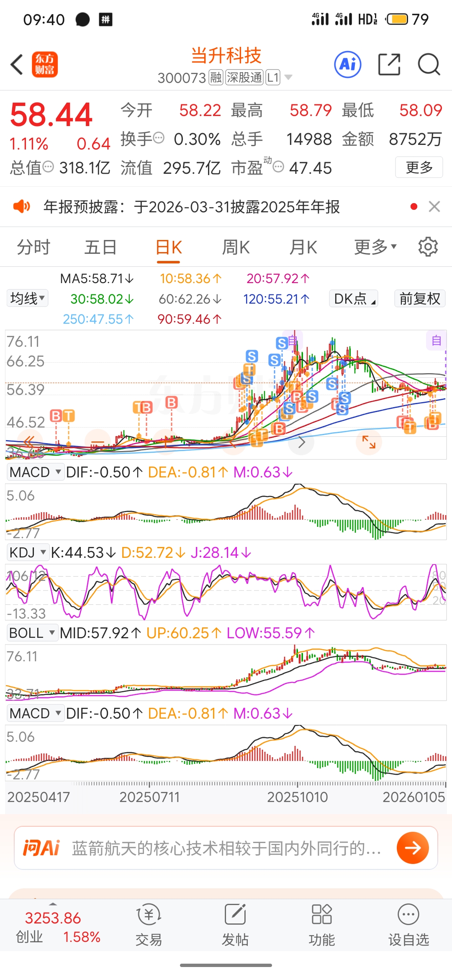Expand stock code dropdown triangle
The width and height of the screenshot is (452, 980).
(x=288, y=77)
